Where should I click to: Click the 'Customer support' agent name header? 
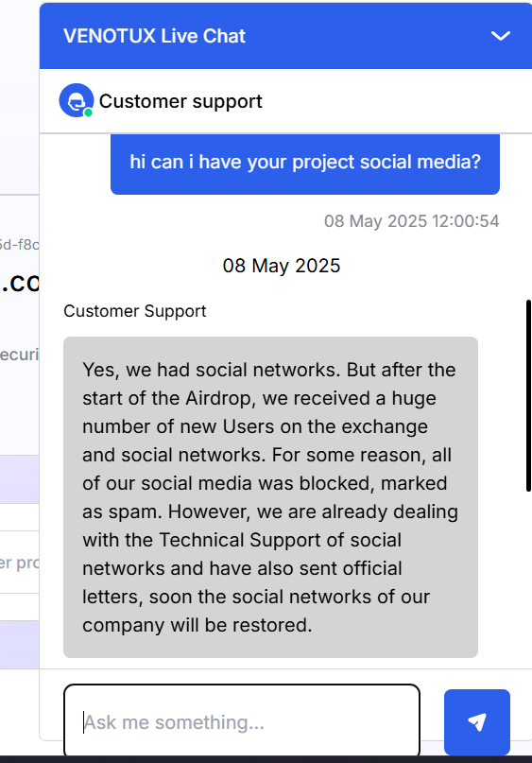coord(180,101)
